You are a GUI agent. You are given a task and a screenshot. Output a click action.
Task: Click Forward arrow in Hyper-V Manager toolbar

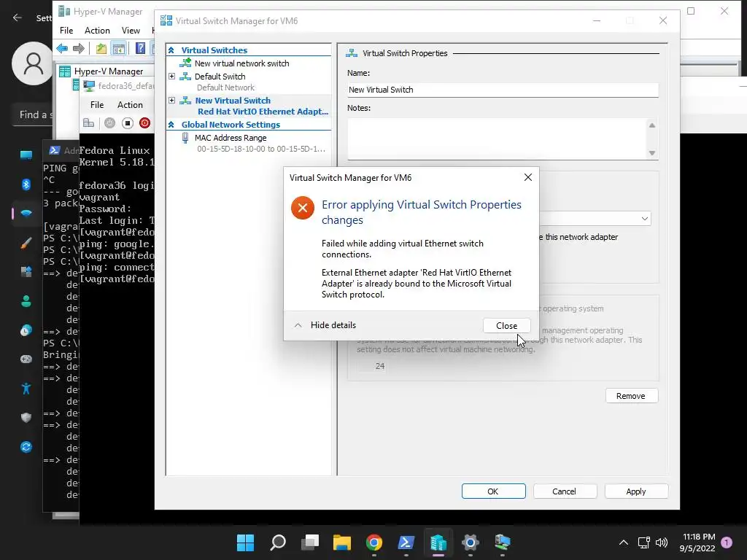[79, 48]
